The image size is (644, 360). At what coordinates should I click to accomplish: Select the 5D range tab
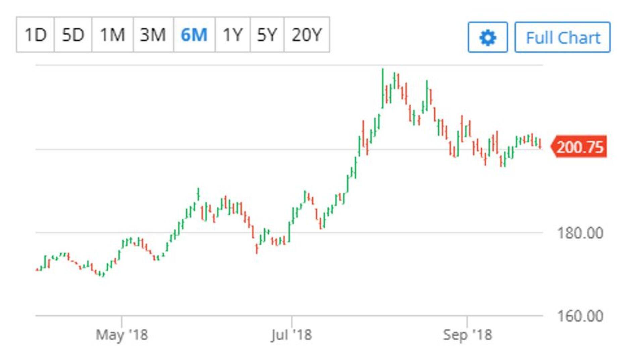click(73, 35)
